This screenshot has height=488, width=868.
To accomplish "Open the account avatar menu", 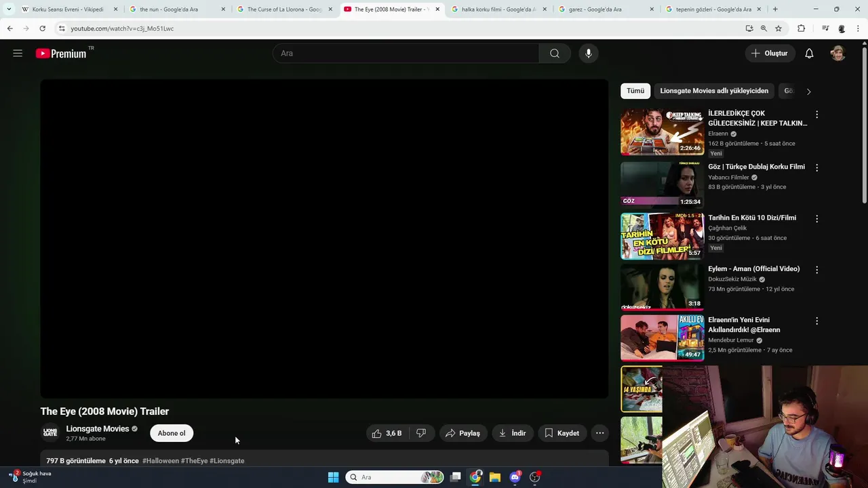I will click(838, 54).
